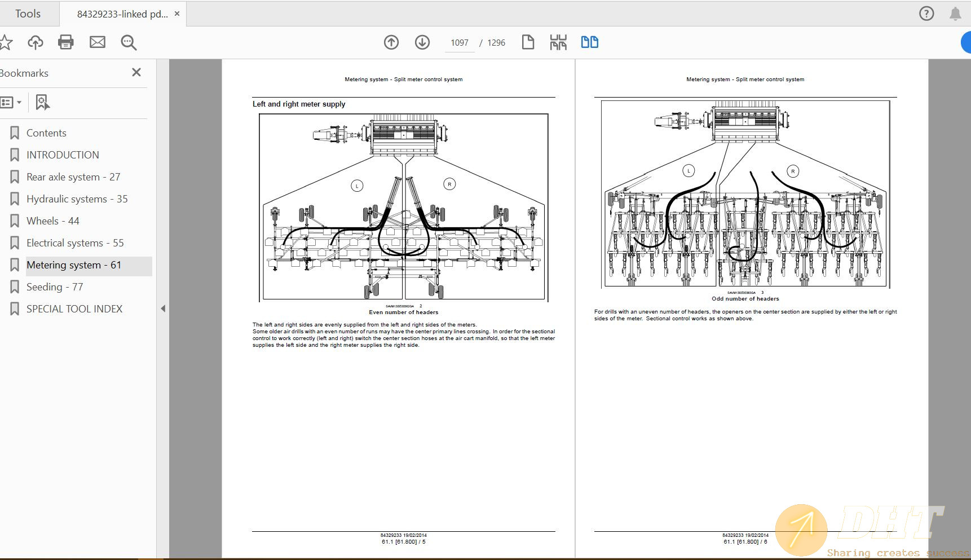Select single page view icon
The image size is (971, 560).
click(x=528, y=42)
